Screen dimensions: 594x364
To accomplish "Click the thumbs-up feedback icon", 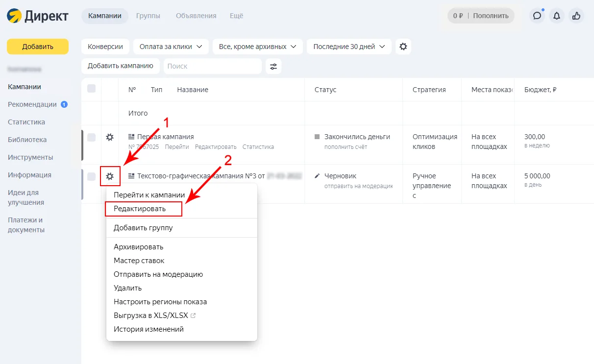I will 576,16.
